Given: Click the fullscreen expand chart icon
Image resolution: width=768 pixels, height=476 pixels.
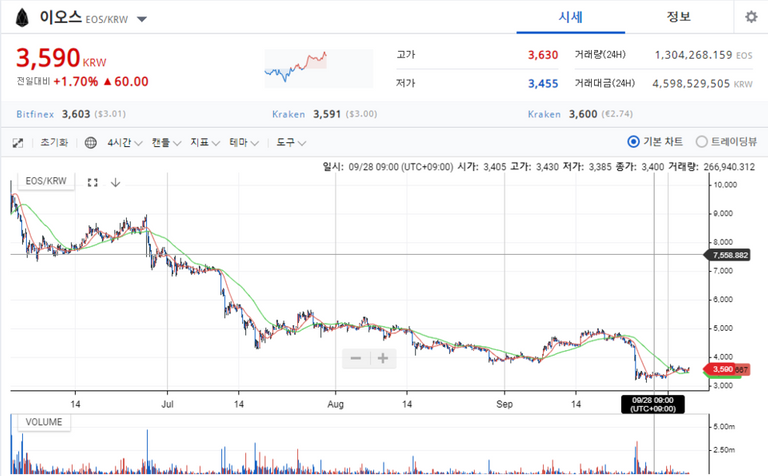Looking at the screenshot, I should 18,143.
